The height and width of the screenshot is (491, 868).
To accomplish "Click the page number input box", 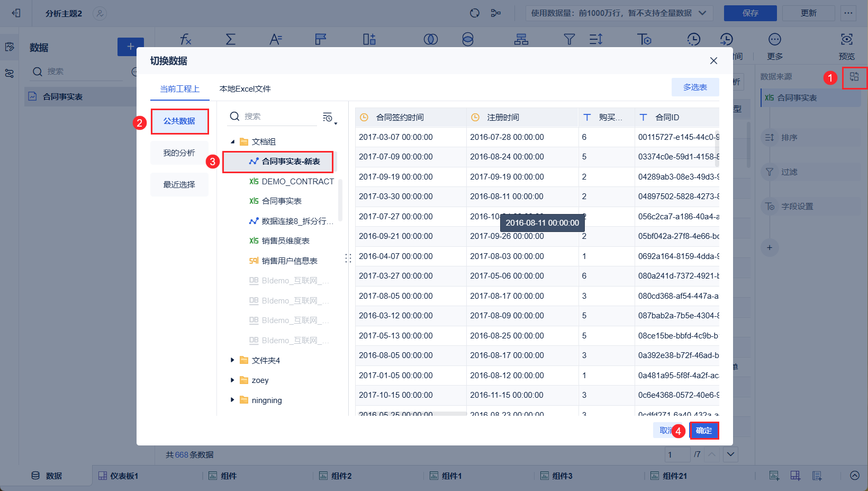I will click(677, 454).
